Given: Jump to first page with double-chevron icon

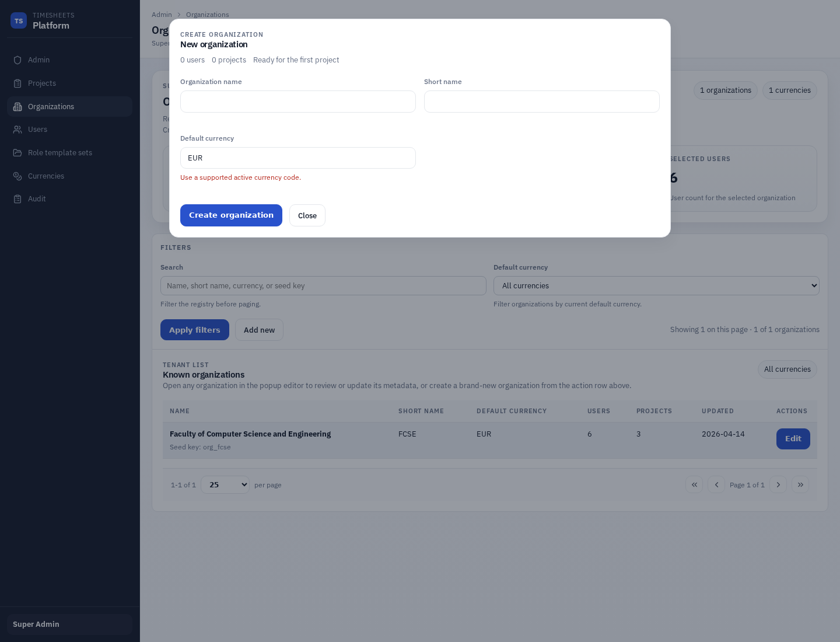Looking at the screenshot, I should pos(694,484).
